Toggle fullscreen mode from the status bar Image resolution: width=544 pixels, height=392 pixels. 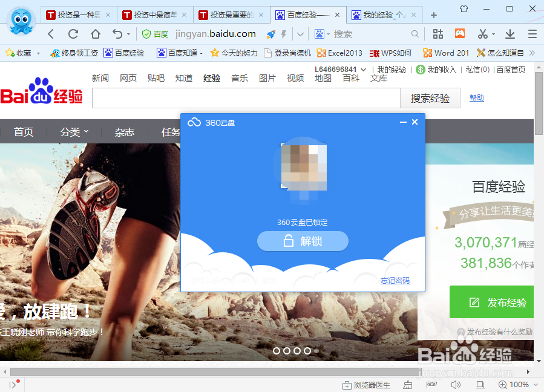[x=480, y=385]
